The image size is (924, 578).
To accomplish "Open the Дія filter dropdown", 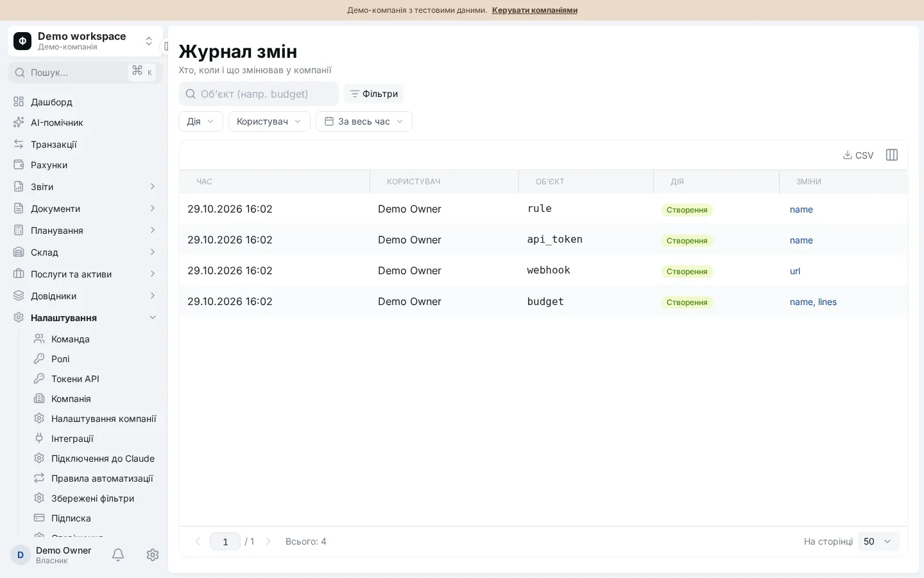I will pyautogui.click(x=201, y=121).
